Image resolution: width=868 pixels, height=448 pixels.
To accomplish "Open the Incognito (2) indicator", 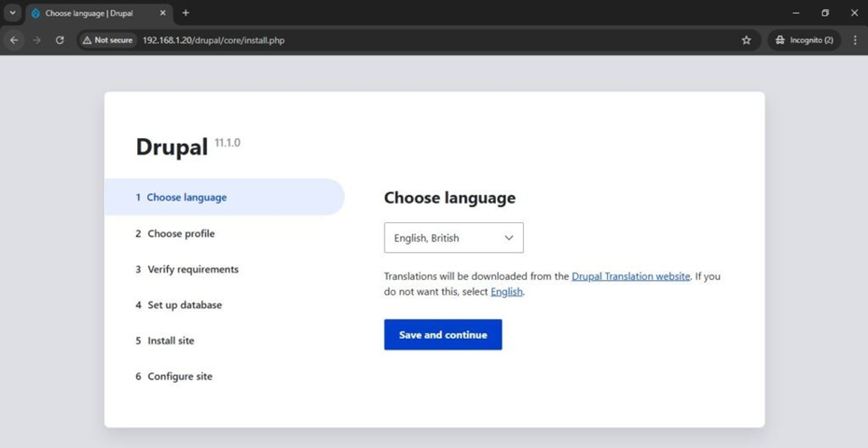I will [805, 40].
